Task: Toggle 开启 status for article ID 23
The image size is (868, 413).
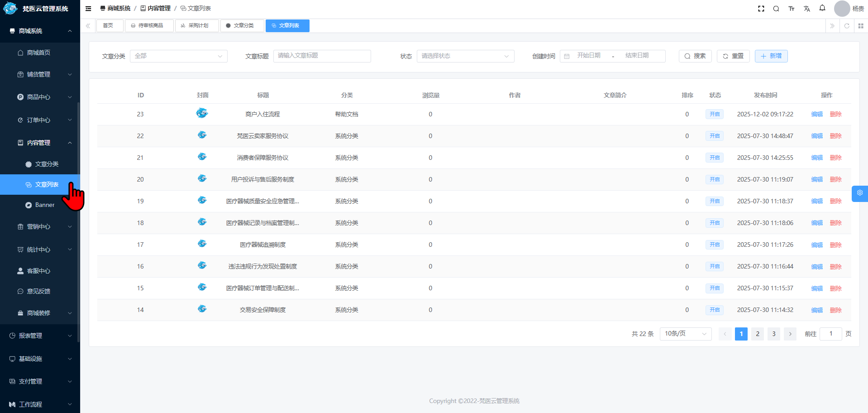Action: [x=714, y=114]
